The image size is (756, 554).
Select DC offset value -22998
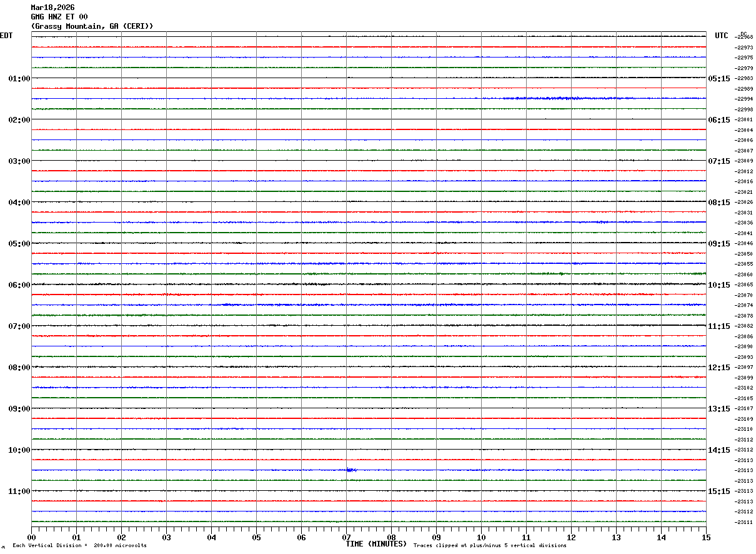[x=744, y=109]
